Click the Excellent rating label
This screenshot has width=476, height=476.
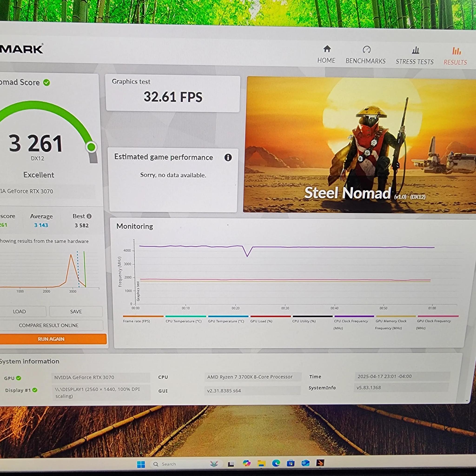coord(39,175)
